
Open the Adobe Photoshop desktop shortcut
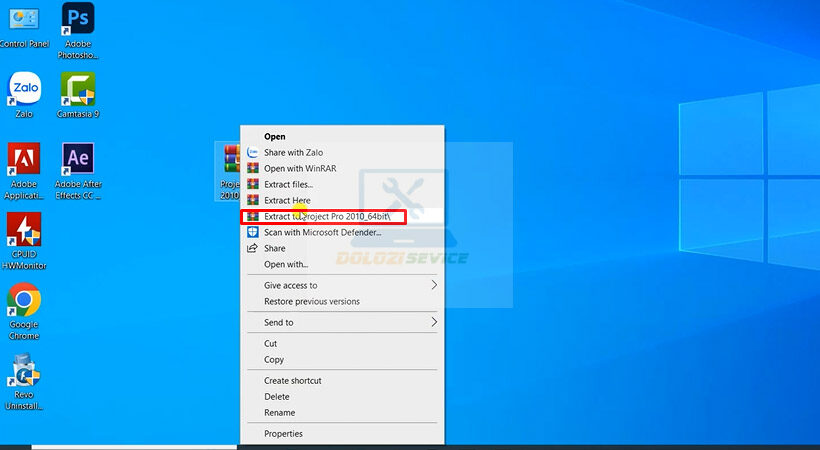[x=78, y=20]
